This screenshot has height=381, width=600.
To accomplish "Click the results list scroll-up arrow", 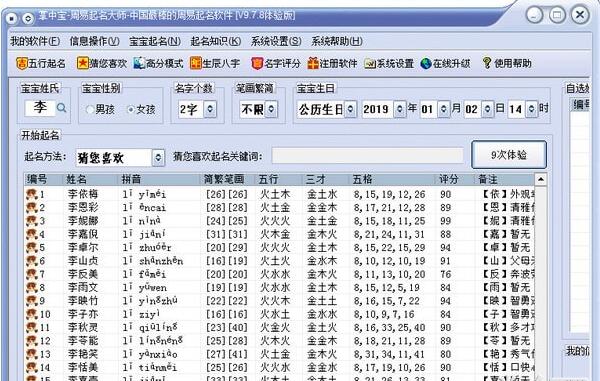I will [540, 179].
